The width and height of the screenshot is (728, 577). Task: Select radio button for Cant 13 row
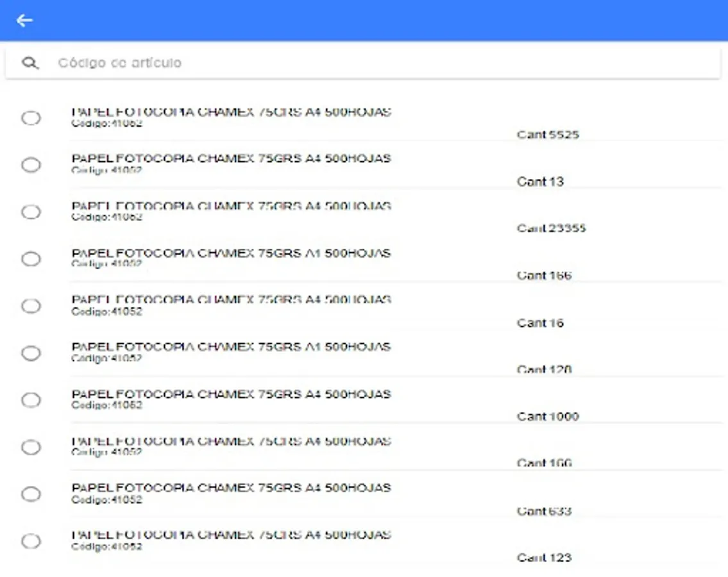click(31, 165)
